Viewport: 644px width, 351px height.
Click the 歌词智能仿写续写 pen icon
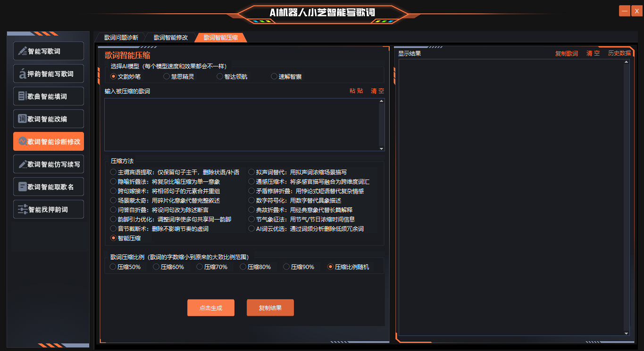(22, 164)
